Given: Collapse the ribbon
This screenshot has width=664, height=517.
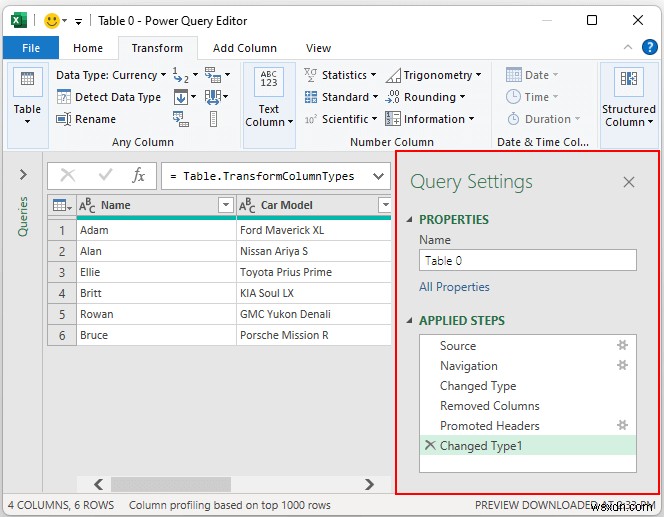Looking at the screenshot, I should tap(628, 47).
